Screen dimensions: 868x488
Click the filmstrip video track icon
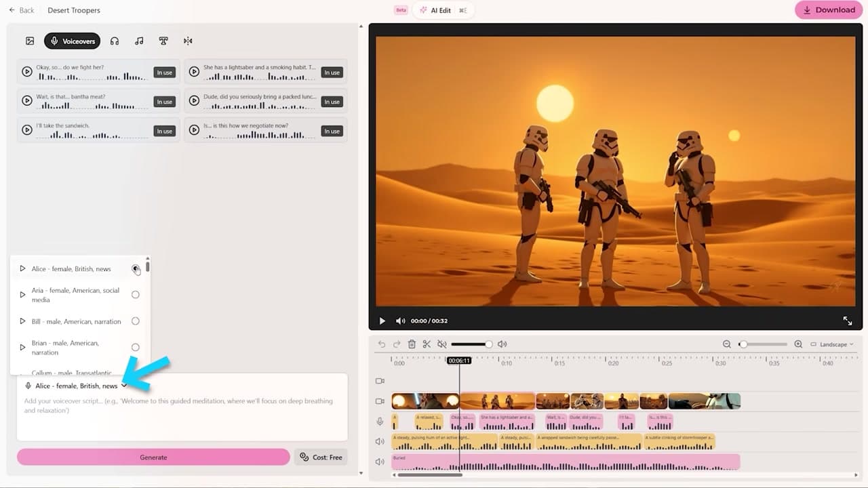tap(380, 401)
